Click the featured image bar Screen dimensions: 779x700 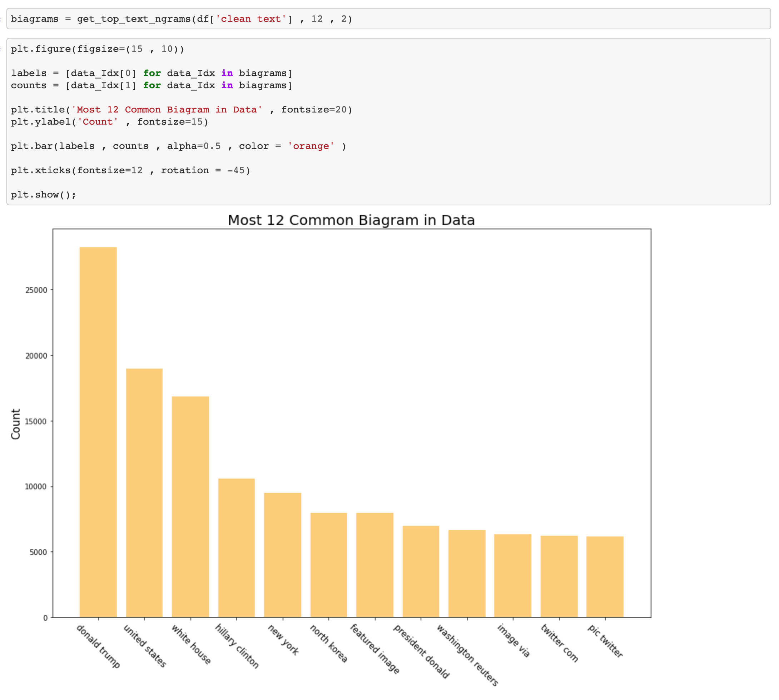pos(375,565)
